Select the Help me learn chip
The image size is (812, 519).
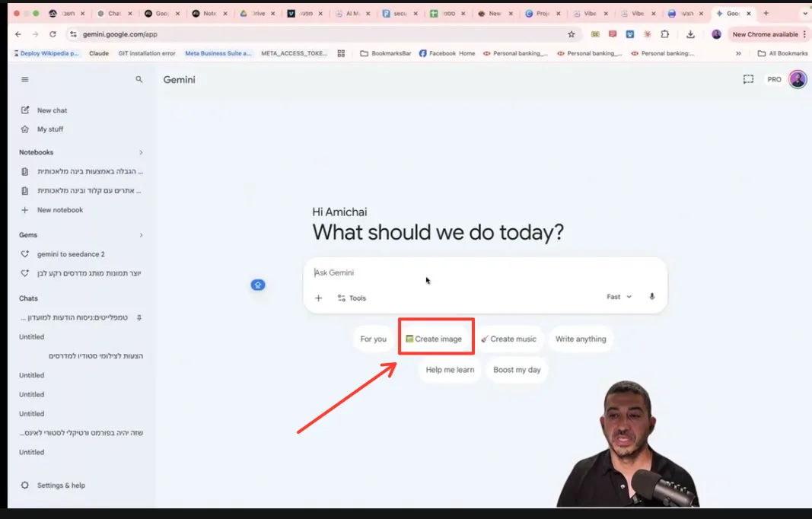(x=450, y=370)
